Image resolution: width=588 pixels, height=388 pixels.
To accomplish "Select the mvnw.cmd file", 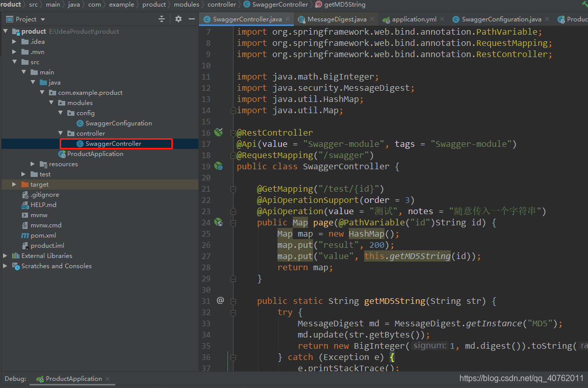I will click(42, 225).
